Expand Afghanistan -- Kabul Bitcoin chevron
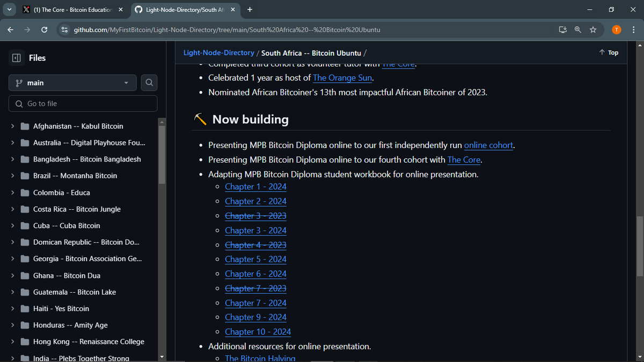 pyautogui.click(x=12, y=127)
